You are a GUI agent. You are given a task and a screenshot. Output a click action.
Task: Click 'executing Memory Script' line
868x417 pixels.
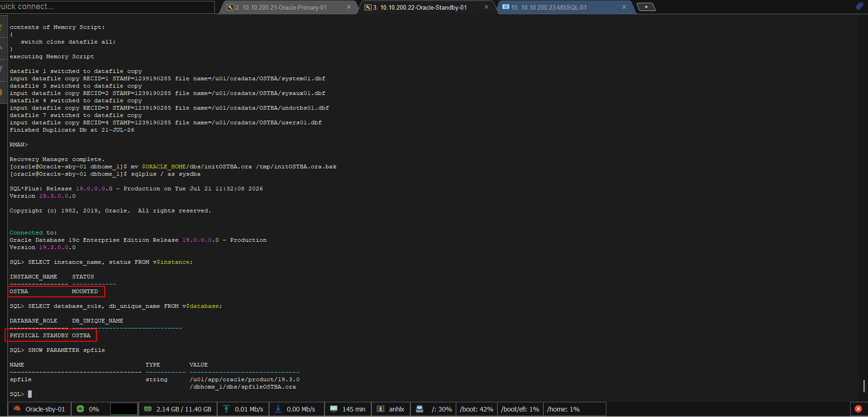point(52,56)
